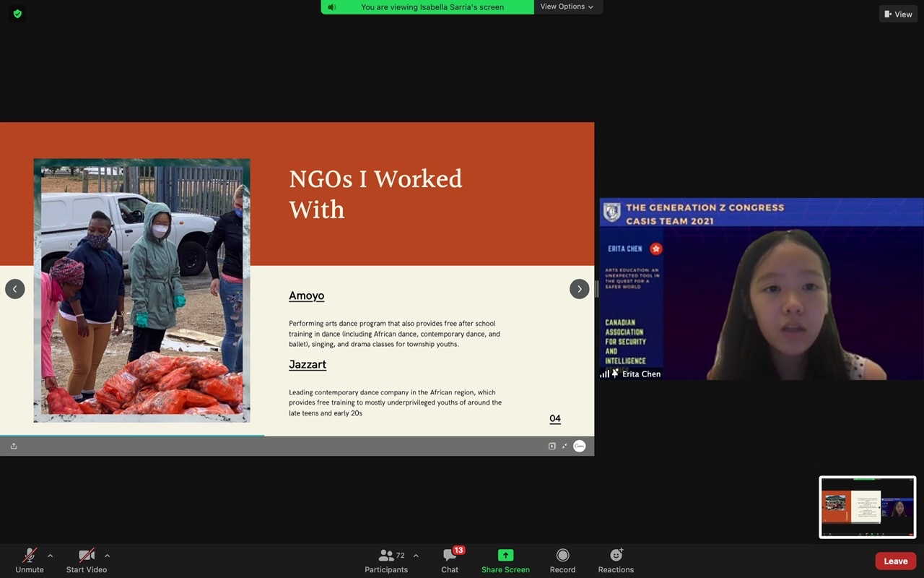This screenshot has width=924, height=578.
Task: Leave the meeting
Action: click(x=895, y=561)
